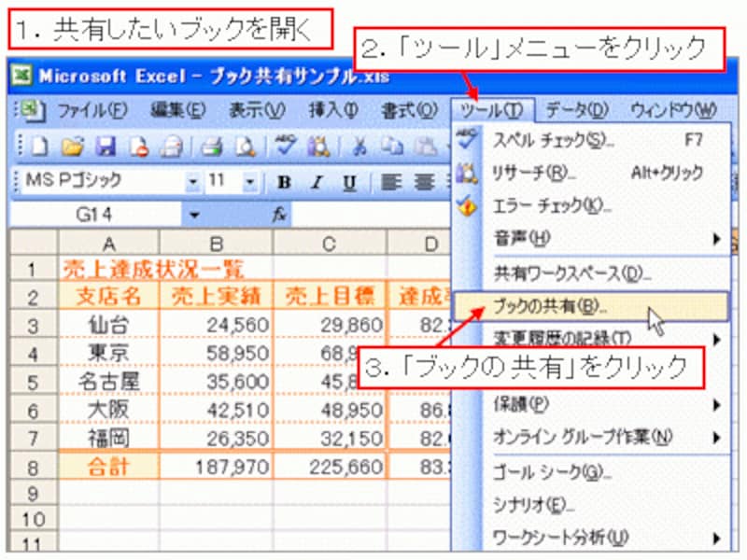The height and width of the screenshot is (560, 747).
Task: Click the New workbook toolbar icon
Action: (x=39, y=147)
